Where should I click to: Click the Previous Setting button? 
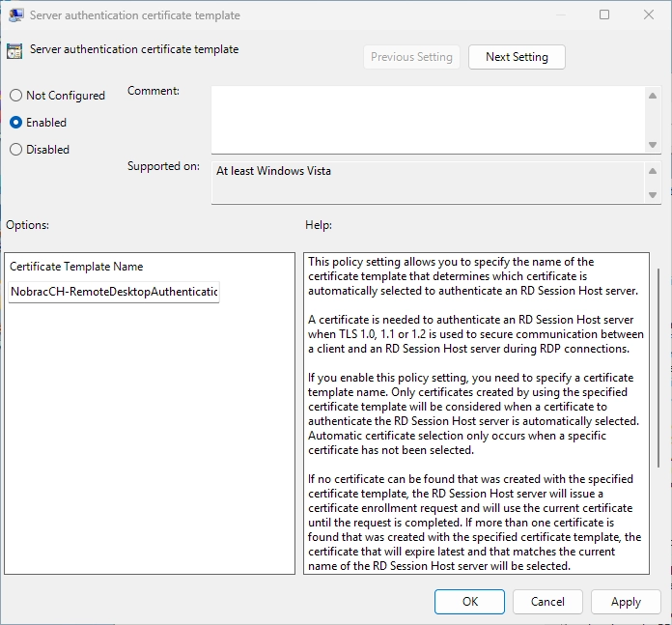coord(411,57)
